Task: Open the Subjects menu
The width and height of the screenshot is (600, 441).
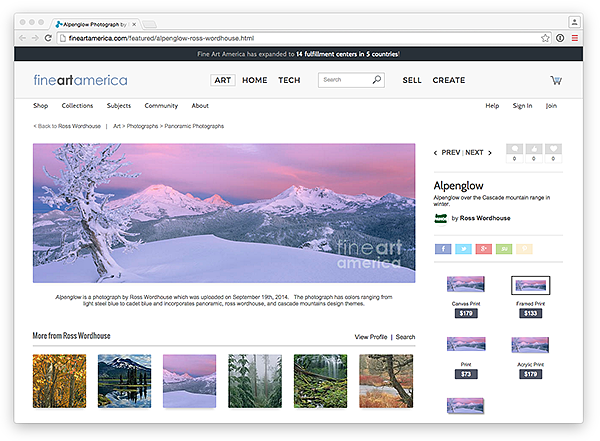Action: (x=118, y=105)
